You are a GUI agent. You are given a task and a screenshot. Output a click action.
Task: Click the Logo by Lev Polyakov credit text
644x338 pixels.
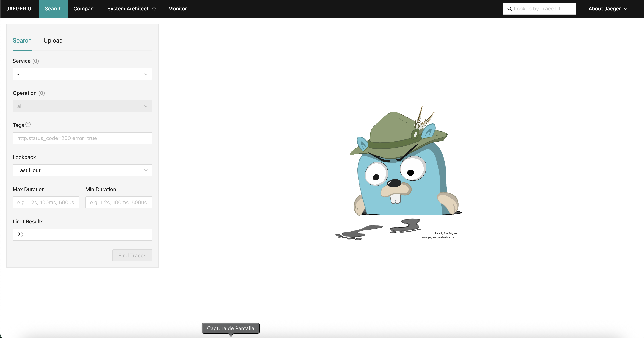point(446,233)
